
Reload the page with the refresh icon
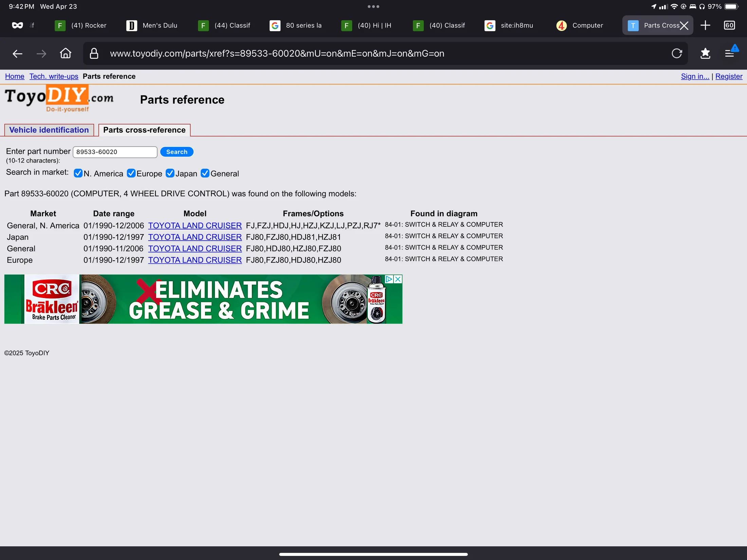676,53
